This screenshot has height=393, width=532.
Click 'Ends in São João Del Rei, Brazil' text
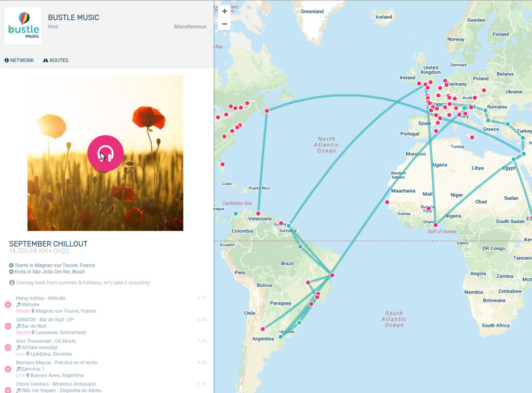tap(49, 272)
